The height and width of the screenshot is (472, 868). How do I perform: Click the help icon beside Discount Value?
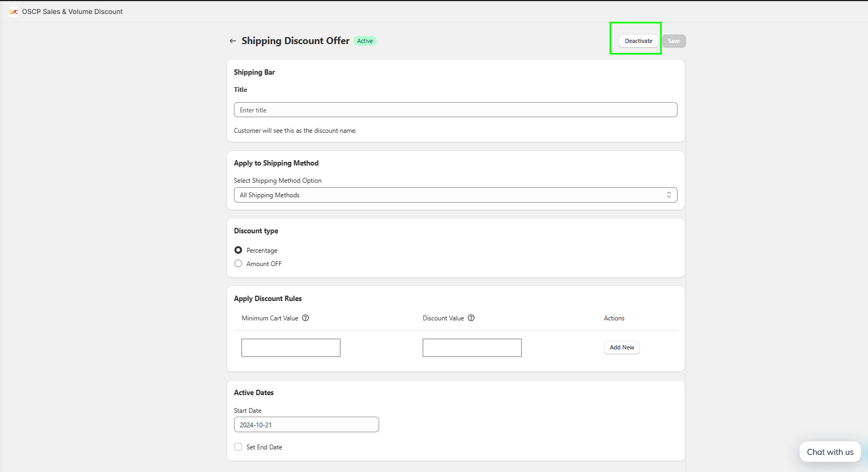471,318
